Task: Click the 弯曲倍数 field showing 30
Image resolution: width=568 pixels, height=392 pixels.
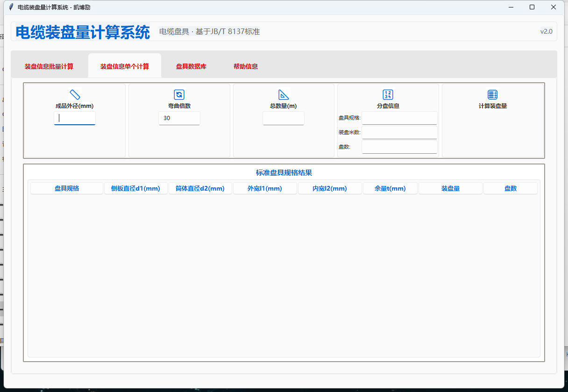Action: pyautogui.click(x=179, y=118)
